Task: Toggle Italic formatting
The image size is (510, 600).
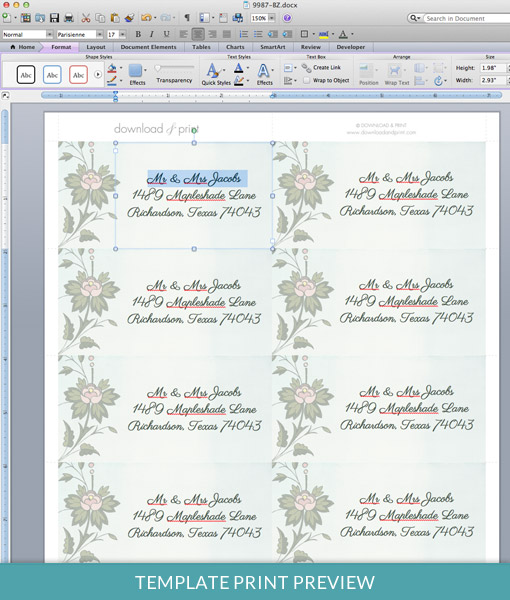Action: 152,34
